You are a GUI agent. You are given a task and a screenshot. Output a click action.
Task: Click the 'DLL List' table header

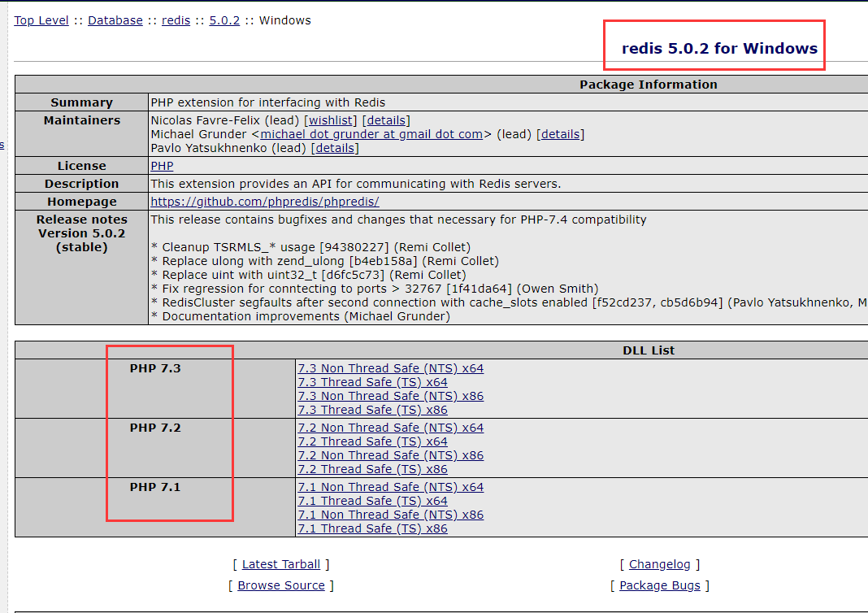tap(649, 350)
